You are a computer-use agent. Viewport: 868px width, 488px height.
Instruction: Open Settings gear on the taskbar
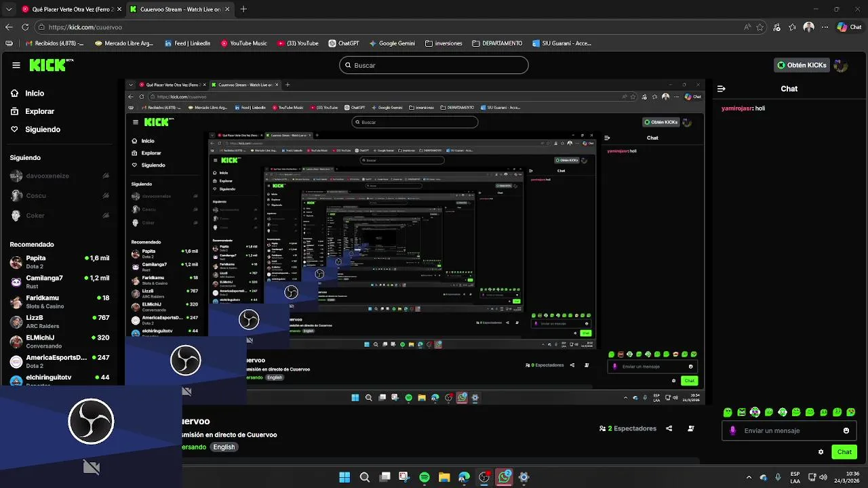[x=524, y=477]
